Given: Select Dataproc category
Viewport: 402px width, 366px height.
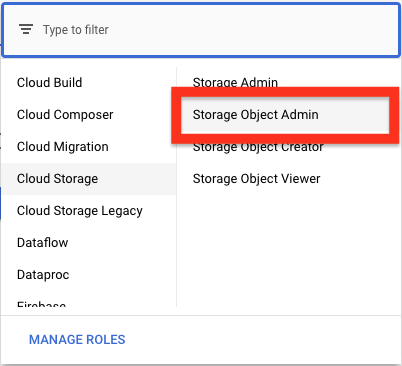Looking at the screenshot, I should point(89,275).
